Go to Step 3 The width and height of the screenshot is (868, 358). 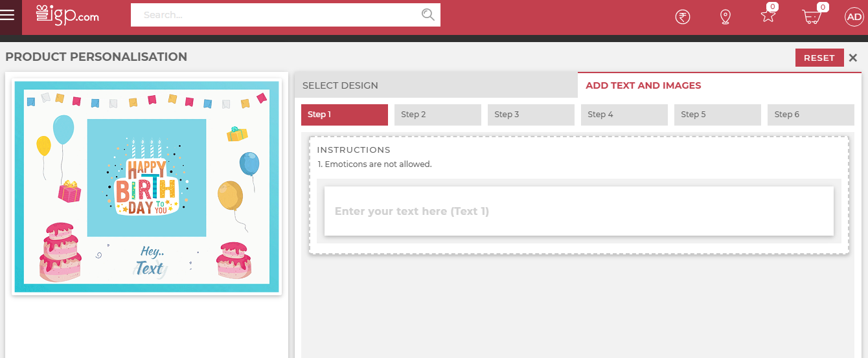click(531, 115)
